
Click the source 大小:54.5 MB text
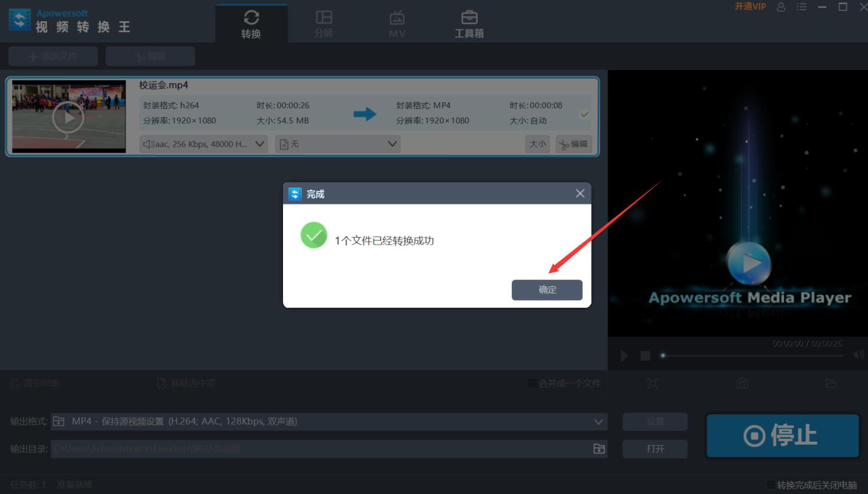point(282,121)
